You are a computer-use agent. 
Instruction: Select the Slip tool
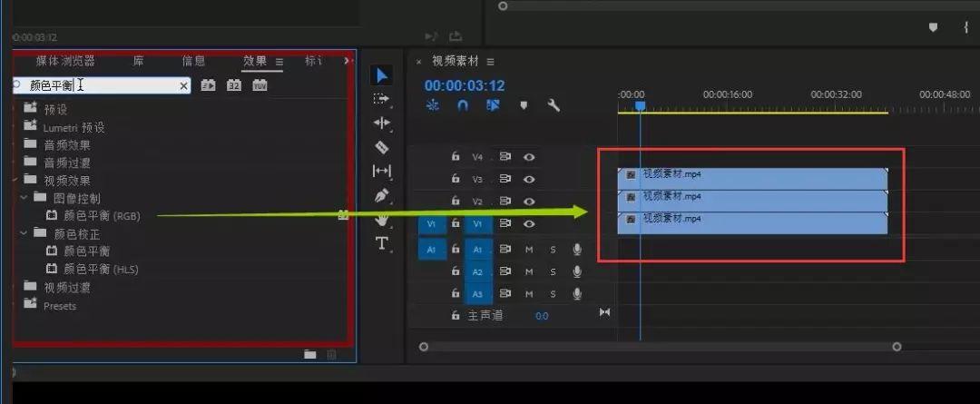pyautogui.click(x=381, y=171)
